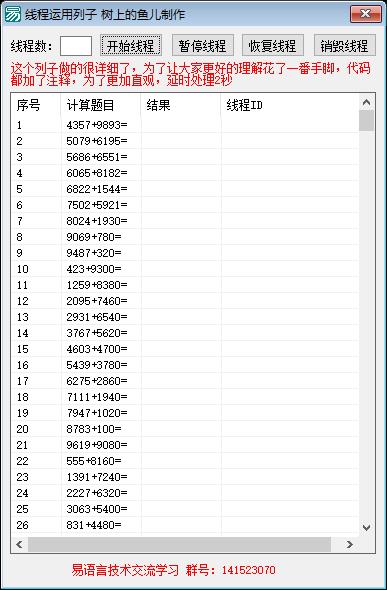
Task: Select row 1 with 4357+9893=
Action: point(185,125)
